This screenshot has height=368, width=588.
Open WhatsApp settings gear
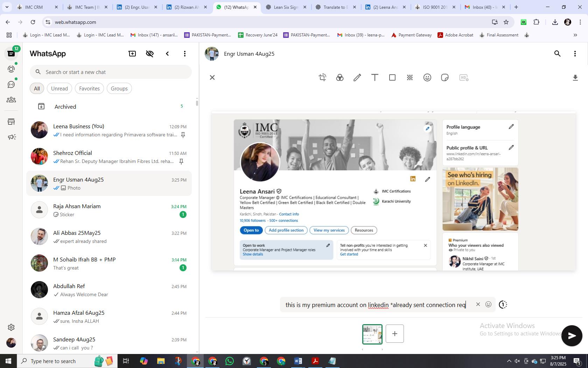tap(11, 327)
